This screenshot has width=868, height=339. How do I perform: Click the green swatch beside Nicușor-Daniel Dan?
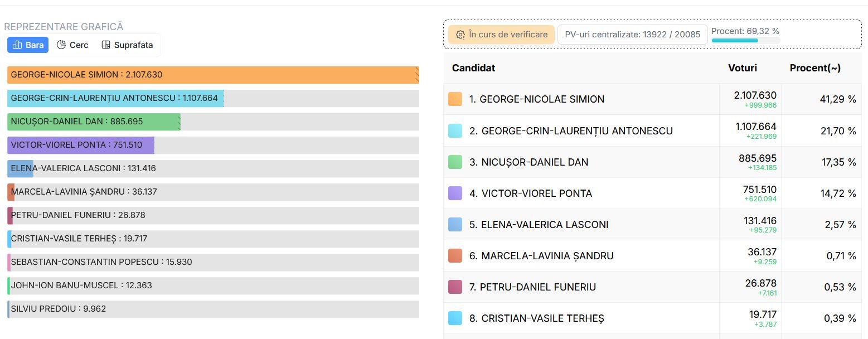455,162
